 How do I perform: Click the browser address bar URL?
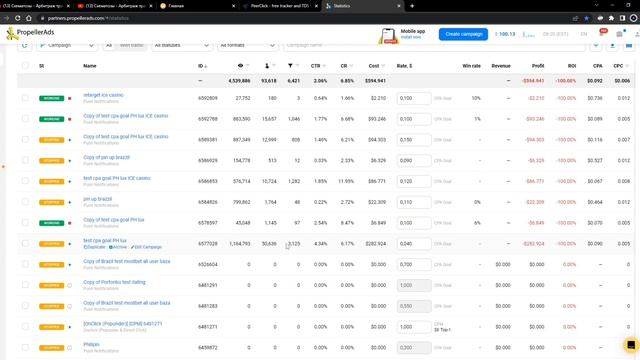point(88,18)
